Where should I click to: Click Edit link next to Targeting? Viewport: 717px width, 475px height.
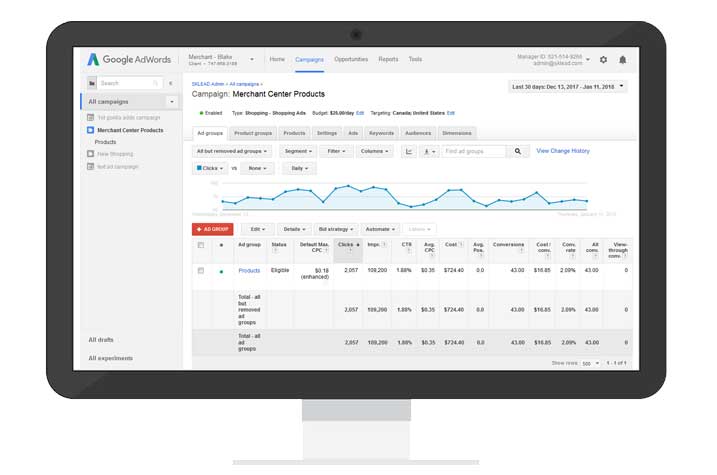pyautogui.click(x=451, y=113)
